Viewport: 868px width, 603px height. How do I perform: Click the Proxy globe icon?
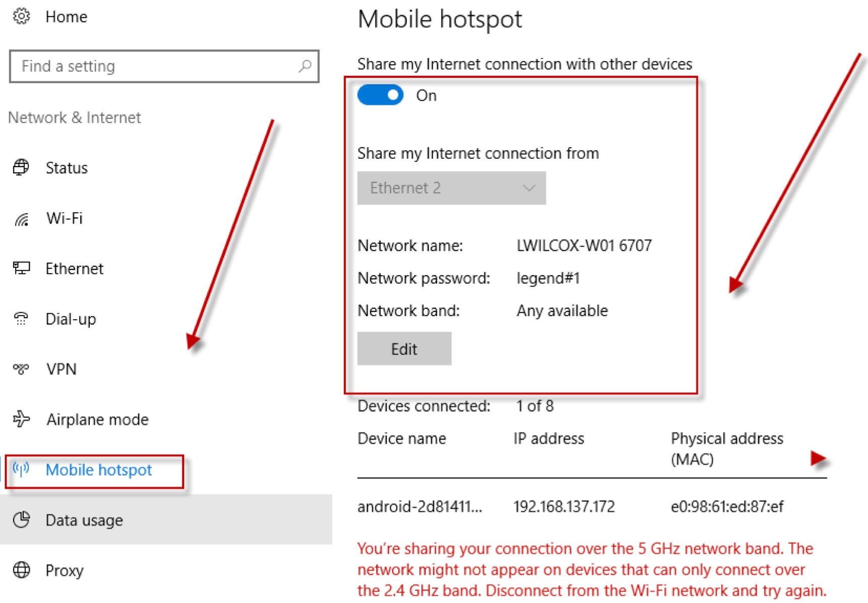[21, 570]
